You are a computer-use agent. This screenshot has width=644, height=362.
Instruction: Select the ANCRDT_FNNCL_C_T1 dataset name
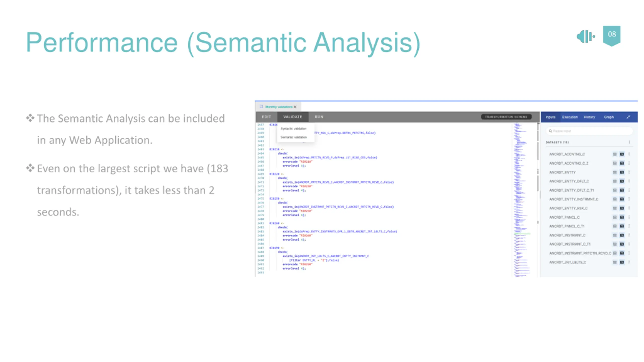pos(567,226)
